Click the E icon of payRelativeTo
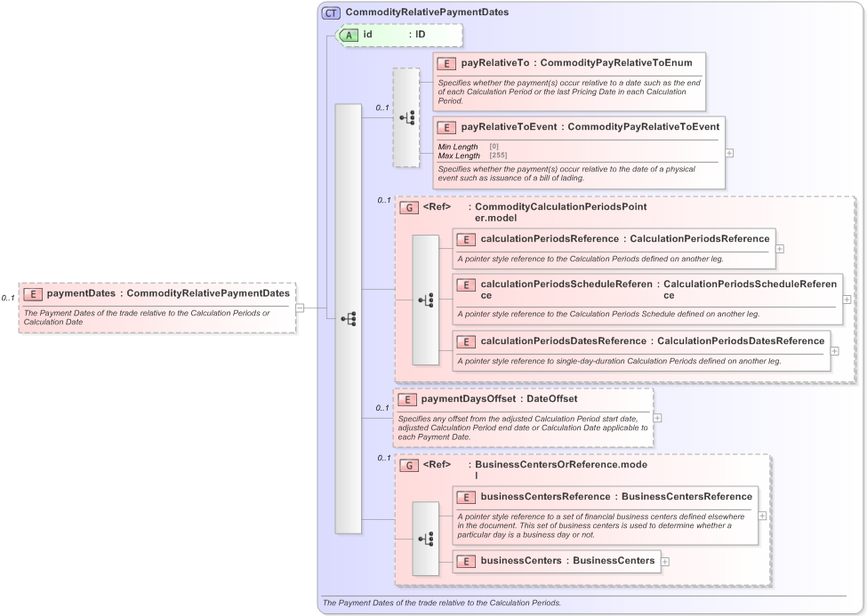Image resolution: width=867 pixels, height=616 pixels. pyautogui.click(x=446, y=64)
